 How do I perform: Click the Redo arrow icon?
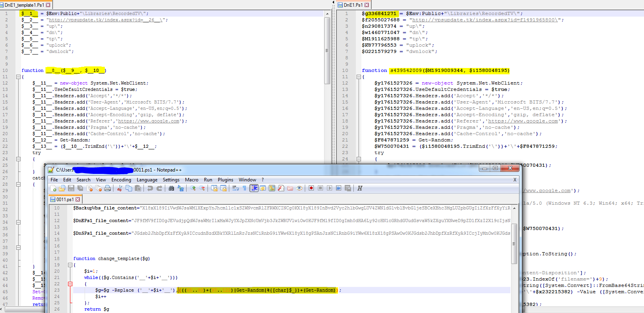click(x=159, y=188)
